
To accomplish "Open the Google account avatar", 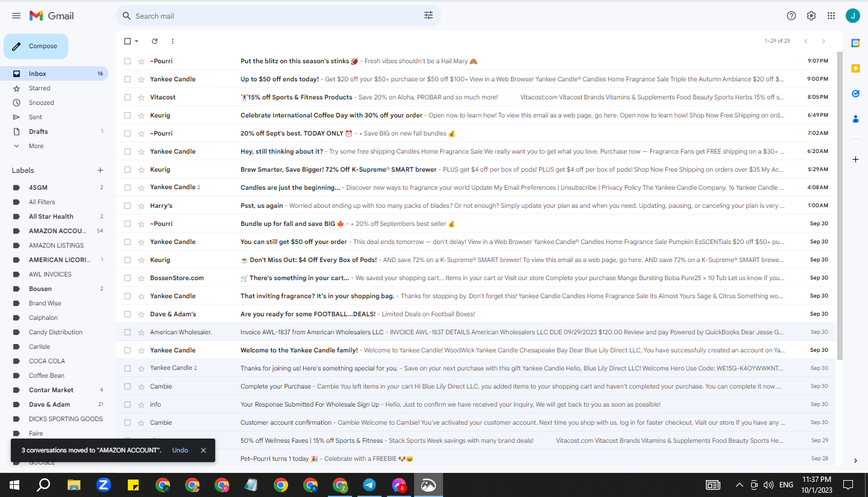I will pos(853,16).
